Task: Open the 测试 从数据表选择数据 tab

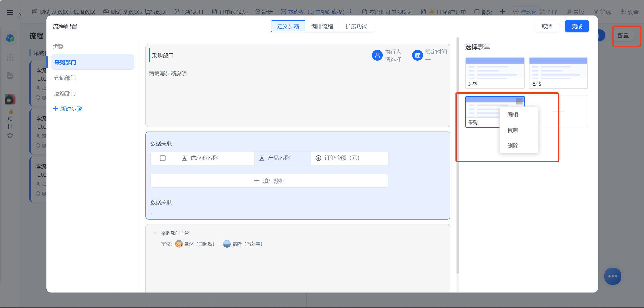Action: pyautogui.click(x=64, y=12)
